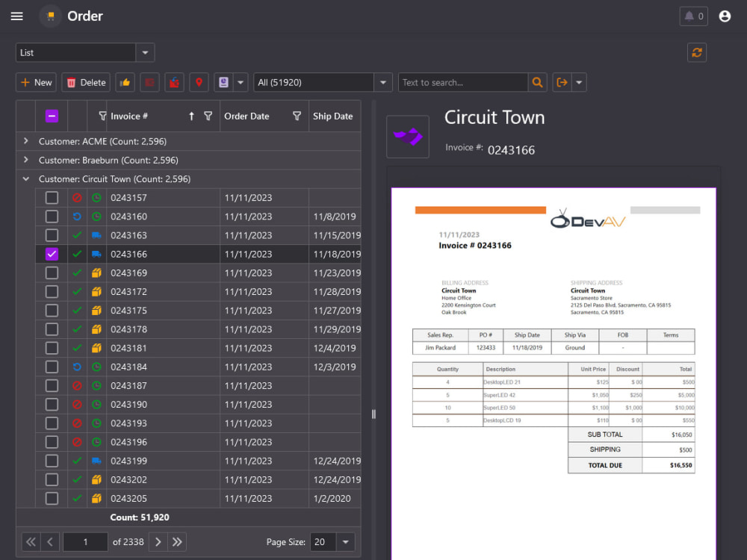
Task: Click the green clock icon for 0243184
Action: coord(96,367)
